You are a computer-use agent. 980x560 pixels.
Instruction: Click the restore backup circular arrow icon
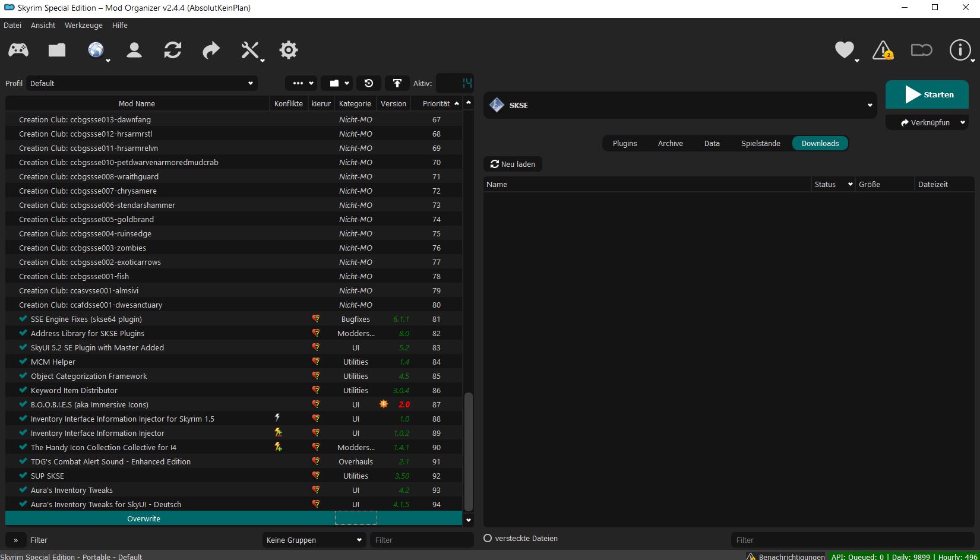click(368, 83)
